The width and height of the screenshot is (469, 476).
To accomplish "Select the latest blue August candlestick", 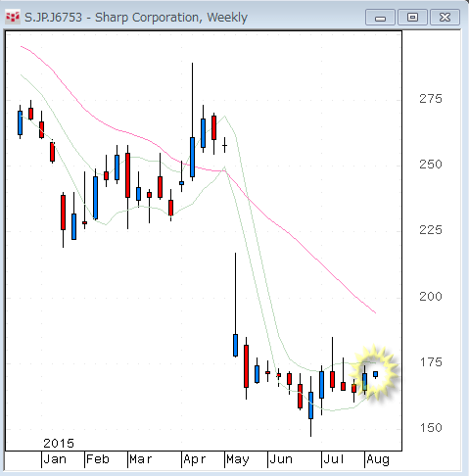I will click(x=375, y=374).
